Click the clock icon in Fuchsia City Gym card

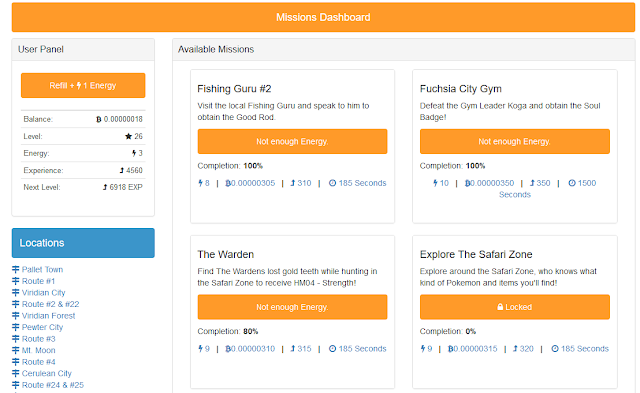pyautogui.click(x=572, y=183)
